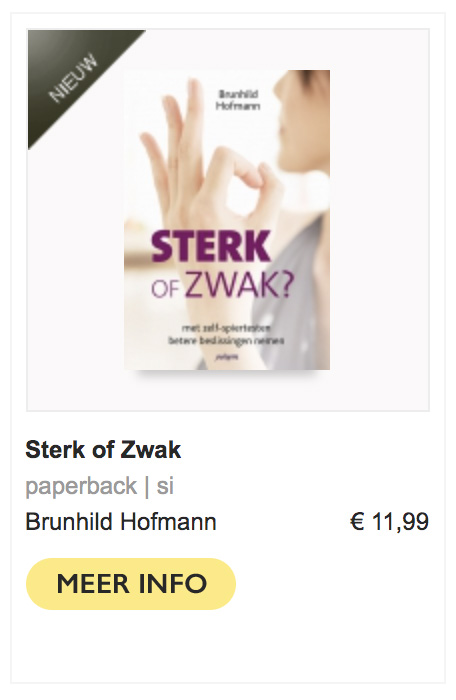Viewport: 456px width, 700px height.
Task: Click the purple STERK text on cover
Action: (x=211, y=246)
